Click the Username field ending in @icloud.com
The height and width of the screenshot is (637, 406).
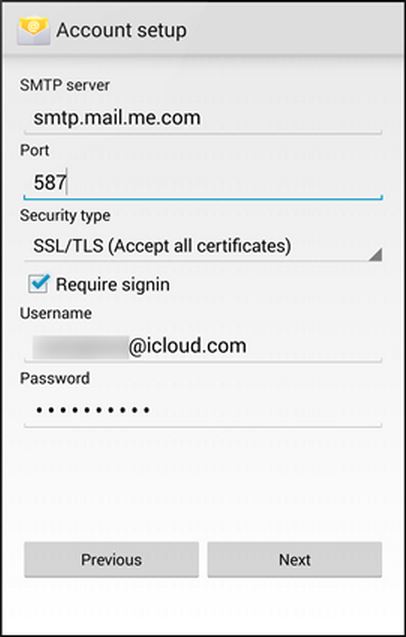point(203,347)
